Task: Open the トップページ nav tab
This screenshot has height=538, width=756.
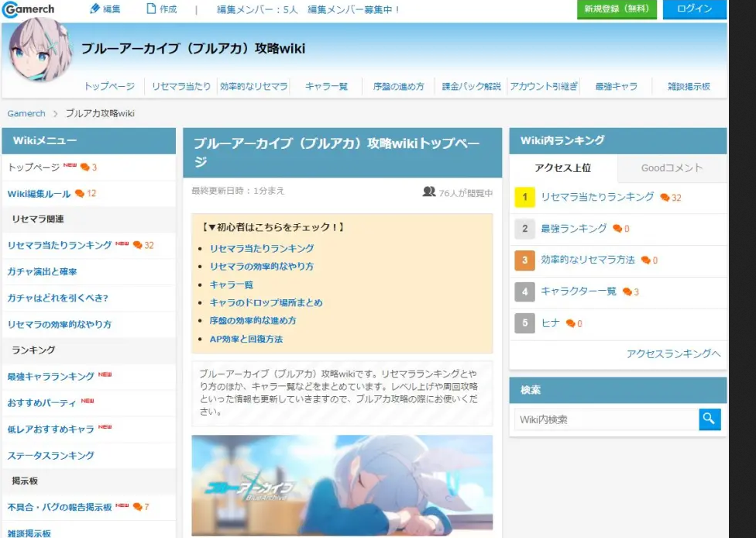Action: coord(109,86)
